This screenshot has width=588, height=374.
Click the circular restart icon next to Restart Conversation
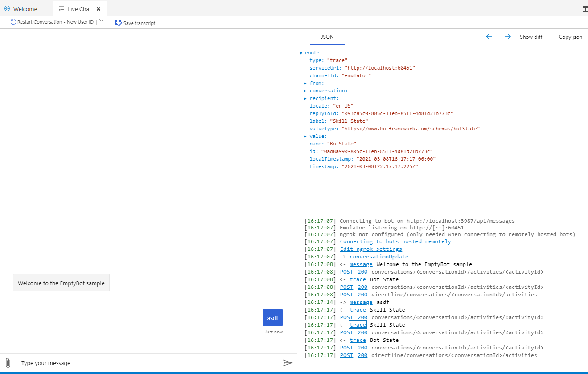[x=12, y=21]
